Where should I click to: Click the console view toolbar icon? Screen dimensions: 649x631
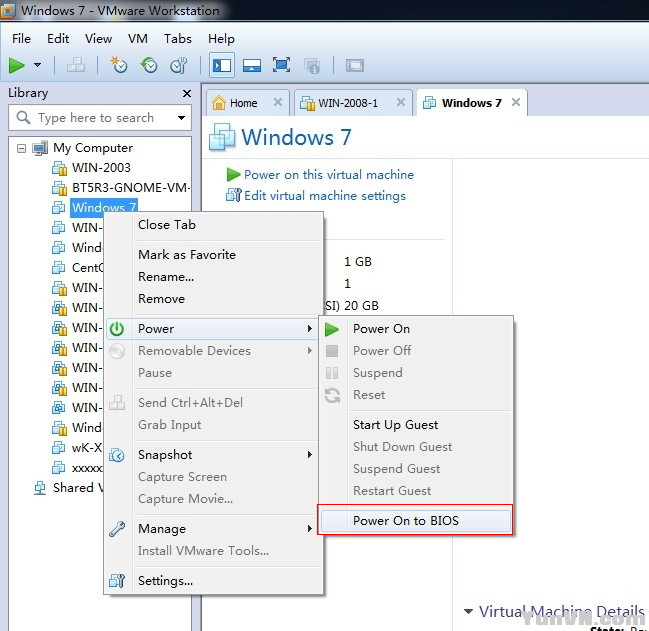pos(355,65)
